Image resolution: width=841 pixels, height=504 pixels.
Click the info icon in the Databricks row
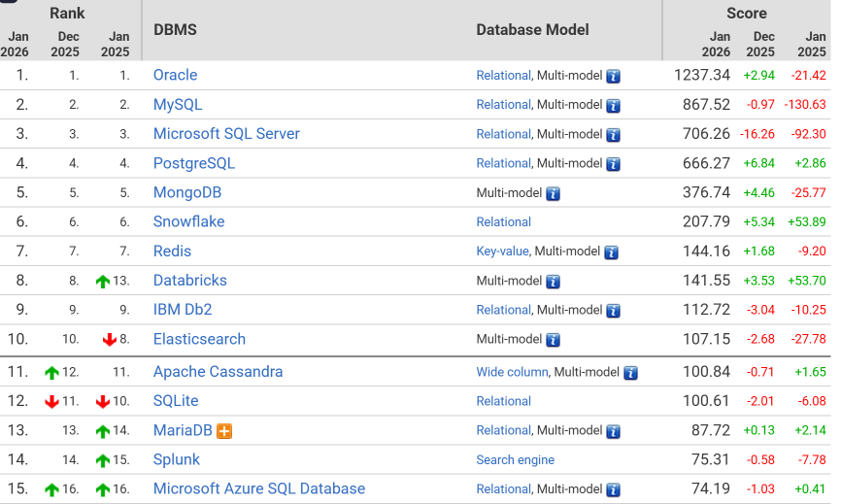point(553,282)
